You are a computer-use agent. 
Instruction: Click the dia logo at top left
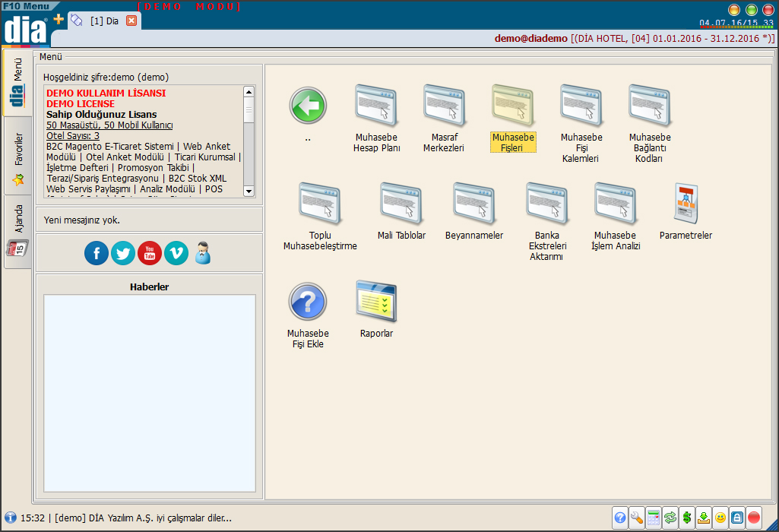point(25,30)
